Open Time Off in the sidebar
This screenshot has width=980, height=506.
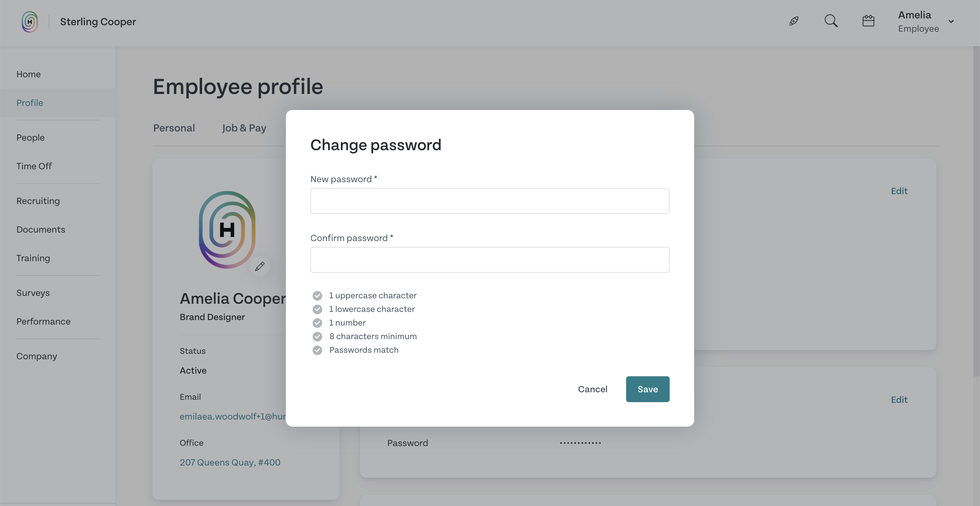coord(34,166)
